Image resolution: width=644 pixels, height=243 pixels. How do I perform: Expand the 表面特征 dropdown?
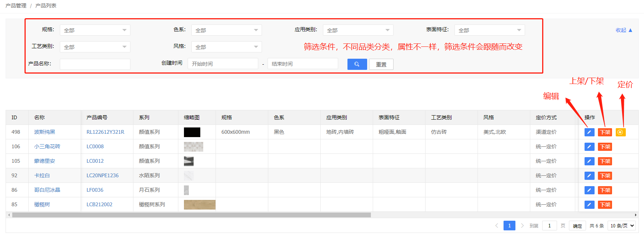[489, 30]
